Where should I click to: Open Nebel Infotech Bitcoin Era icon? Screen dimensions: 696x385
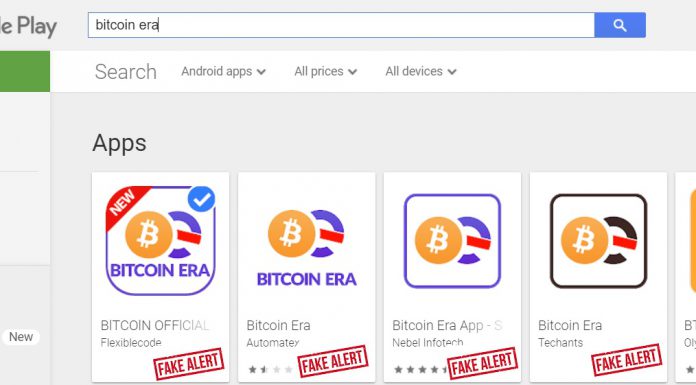[x=452, y=241]
